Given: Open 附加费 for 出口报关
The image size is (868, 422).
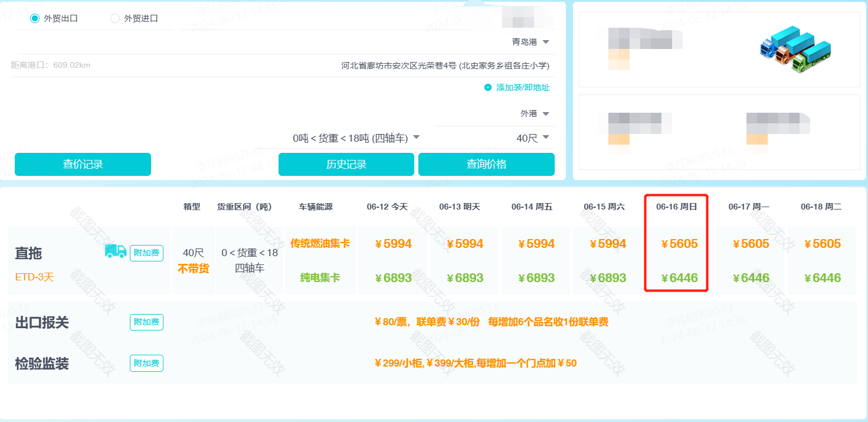Looking at the screenshot, I should [146, 322].
